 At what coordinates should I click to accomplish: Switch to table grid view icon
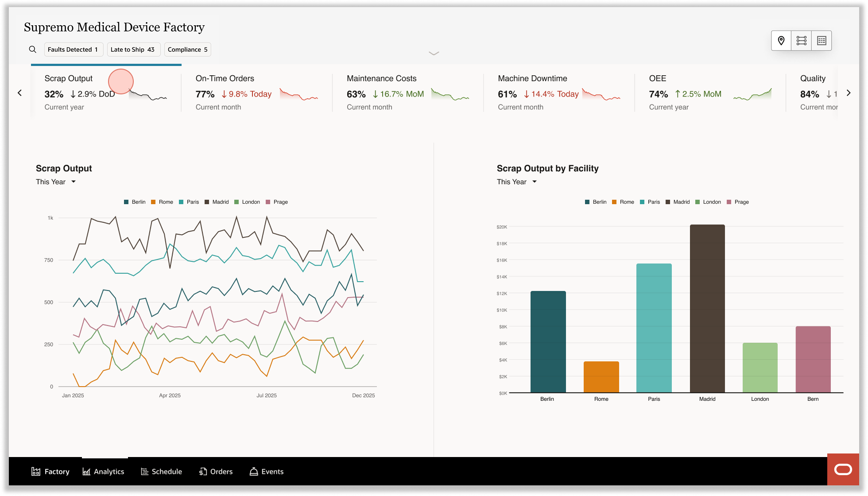point(821,41)
